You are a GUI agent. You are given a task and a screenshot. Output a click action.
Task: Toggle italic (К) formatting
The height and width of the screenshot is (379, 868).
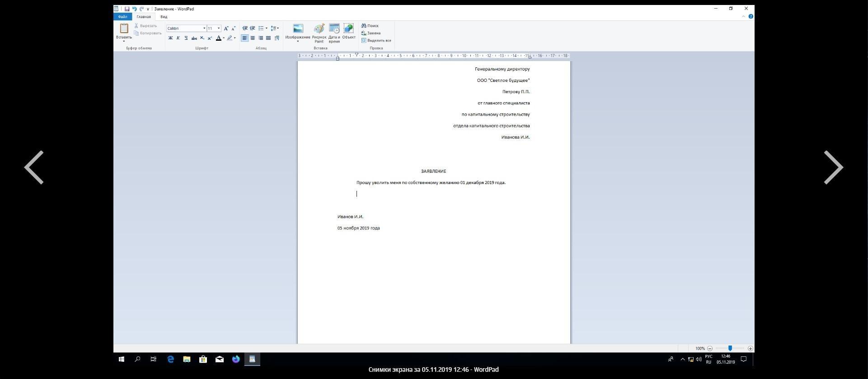coord(178,38)
